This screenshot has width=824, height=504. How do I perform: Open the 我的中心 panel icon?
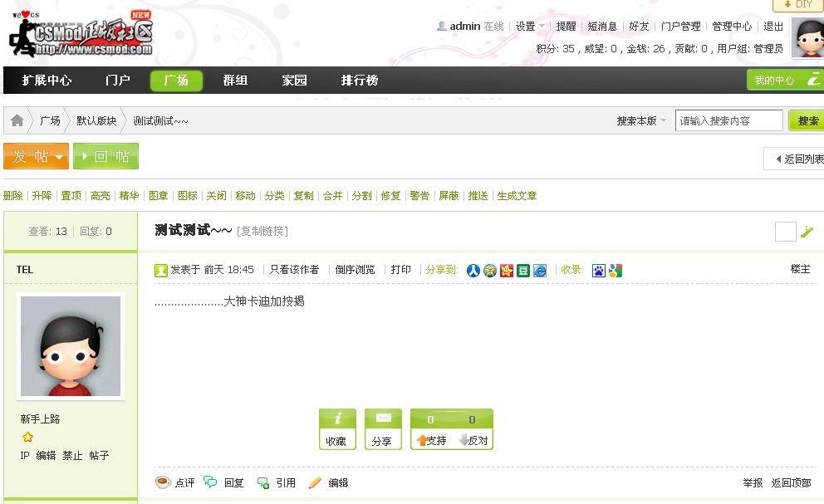pyautogui.click(x=813, y=80)
